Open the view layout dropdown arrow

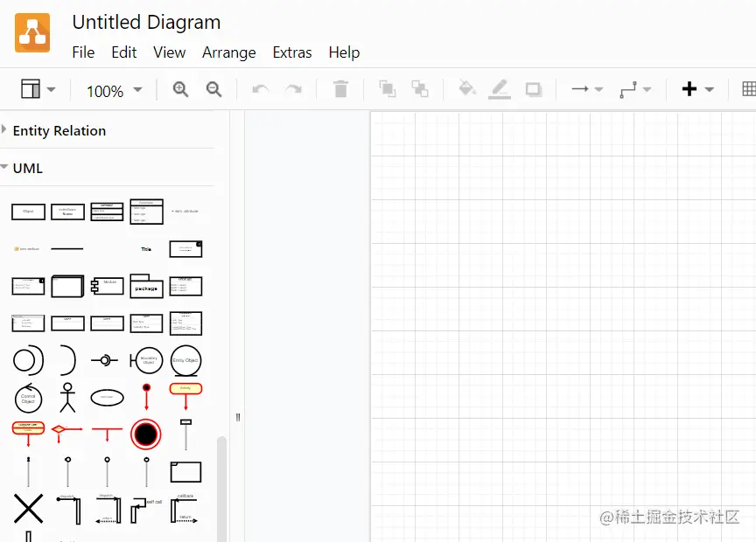[x=51, y=89]
